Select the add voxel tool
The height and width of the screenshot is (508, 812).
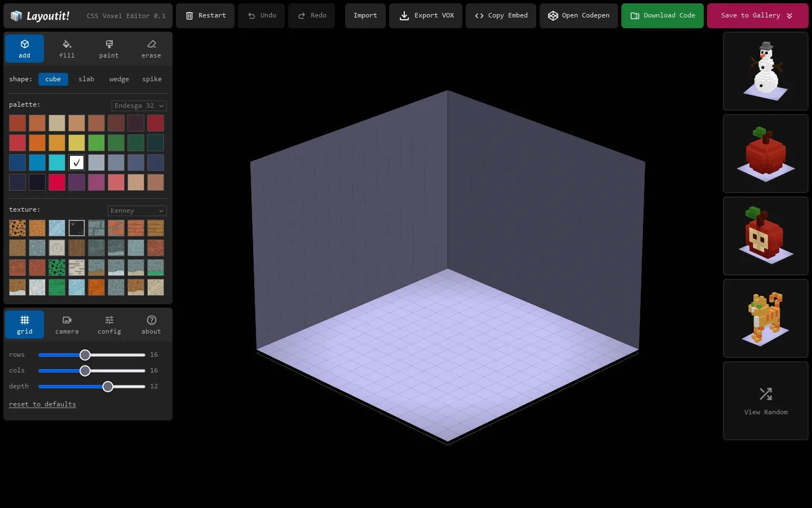[24, 49]
